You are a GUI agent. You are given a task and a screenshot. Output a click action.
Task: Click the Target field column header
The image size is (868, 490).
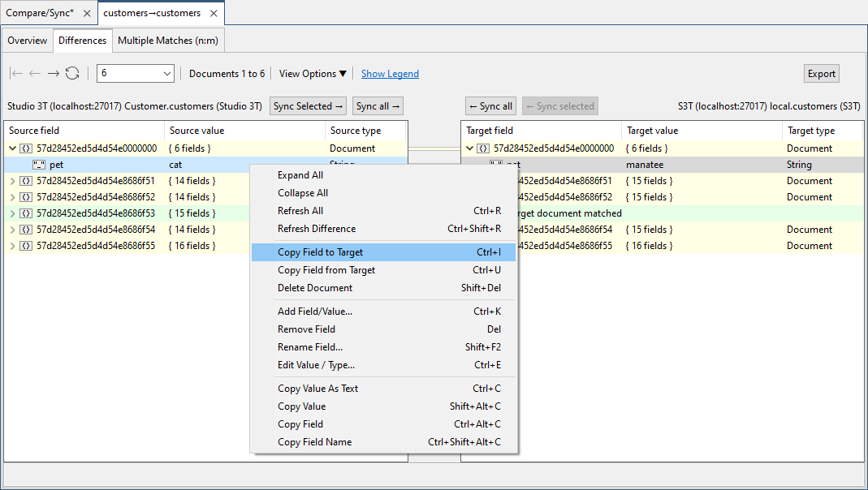[542, 131]
